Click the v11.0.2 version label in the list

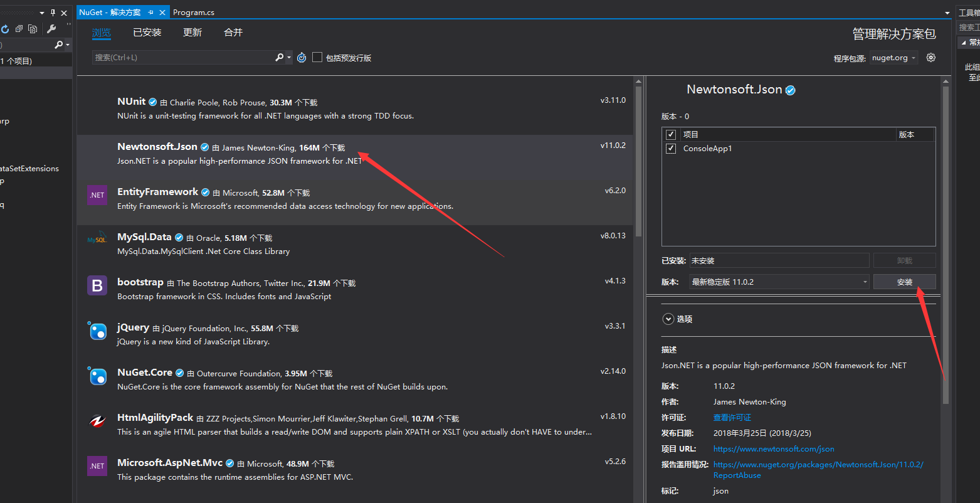pyautogui.click(x=613, y=145)
